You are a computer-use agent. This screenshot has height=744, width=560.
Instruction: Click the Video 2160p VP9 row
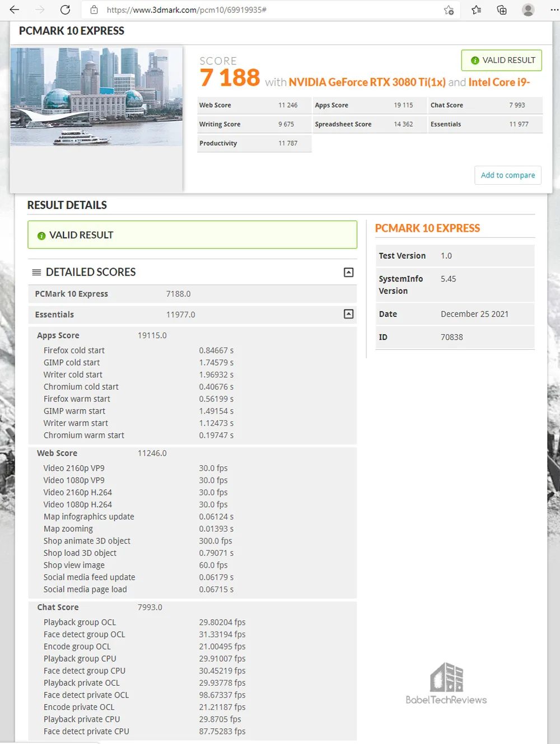pyautogui.click(x=193, y=468)
